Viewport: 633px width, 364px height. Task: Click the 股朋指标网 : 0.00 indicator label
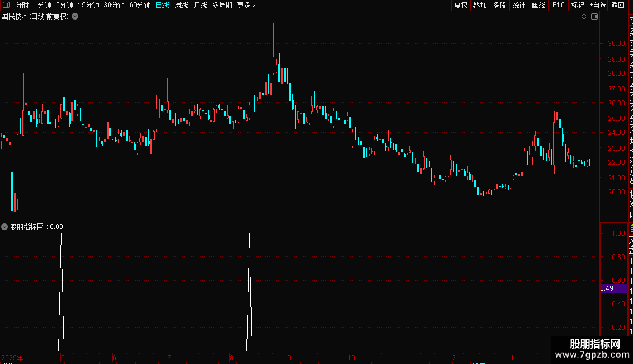pos(36,227)
